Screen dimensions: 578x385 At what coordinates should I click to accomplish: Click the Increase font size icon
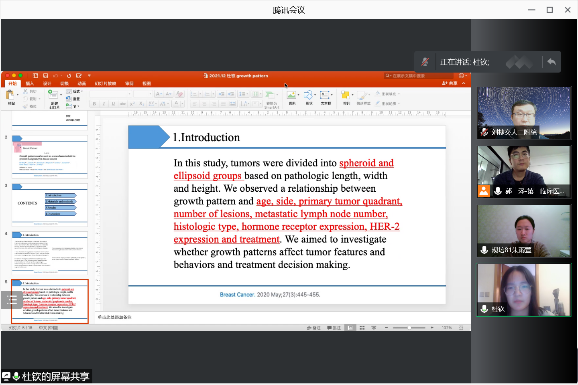point(159,94)
